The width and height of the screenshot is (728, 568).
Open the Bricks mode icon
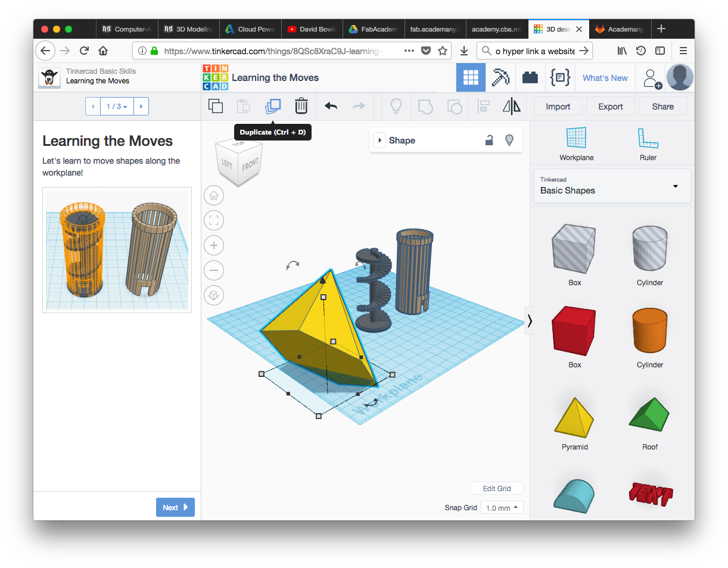pyautogui.click(x=530, y=78)
